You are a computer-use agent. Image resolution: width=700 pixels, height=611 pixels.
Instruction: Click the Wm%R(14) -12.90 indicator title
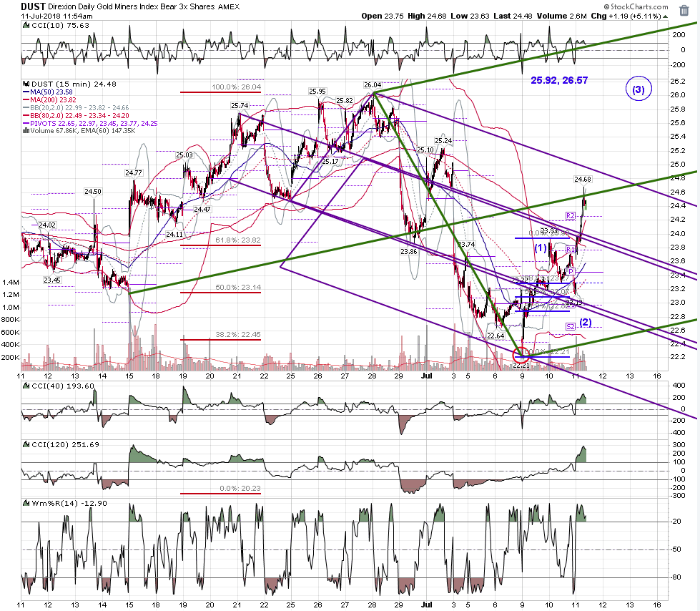click(69, 504)
